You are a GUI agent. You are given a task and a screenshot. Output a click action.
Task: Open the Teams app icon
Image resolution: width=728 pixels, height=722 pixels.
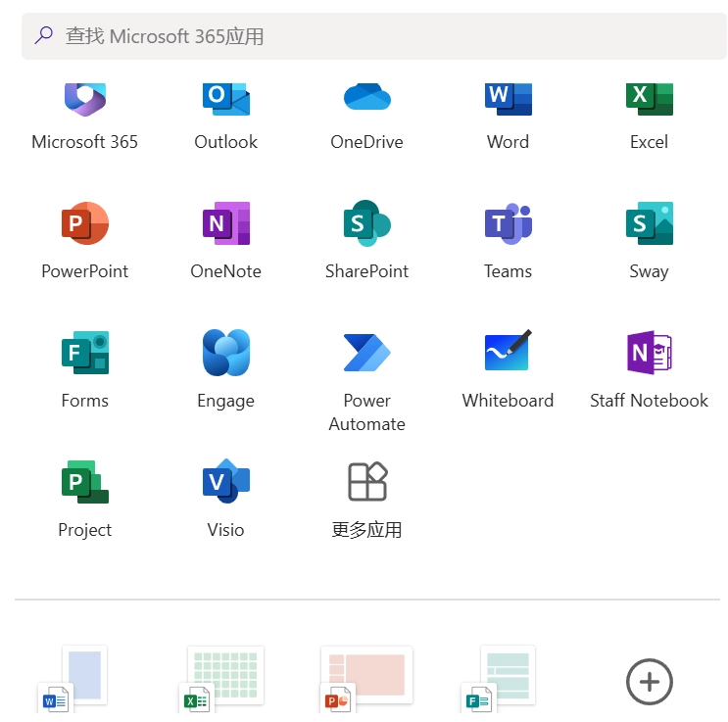[509, 223]
